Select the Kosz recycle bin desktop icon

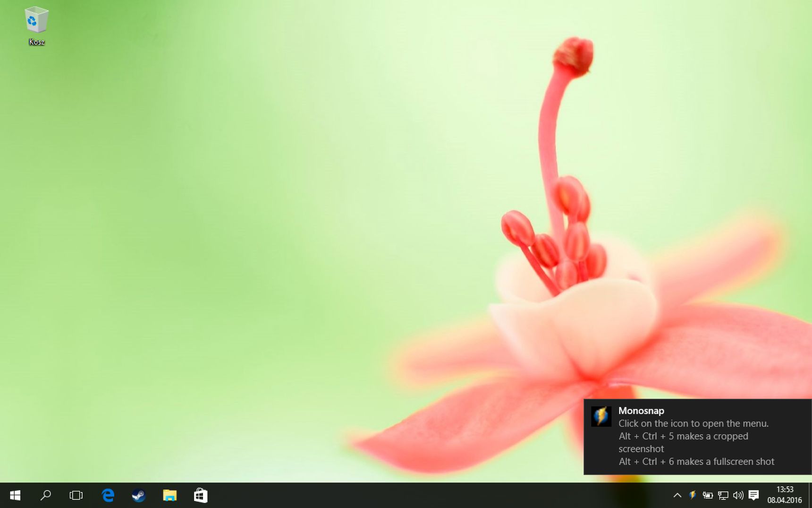36,26
